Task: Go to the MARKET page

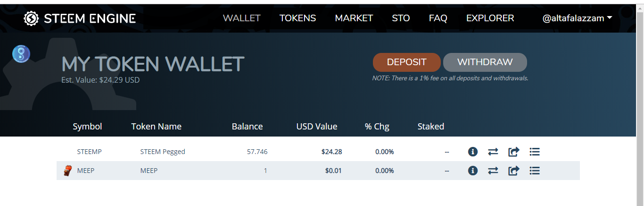Action: click(354, 18)
